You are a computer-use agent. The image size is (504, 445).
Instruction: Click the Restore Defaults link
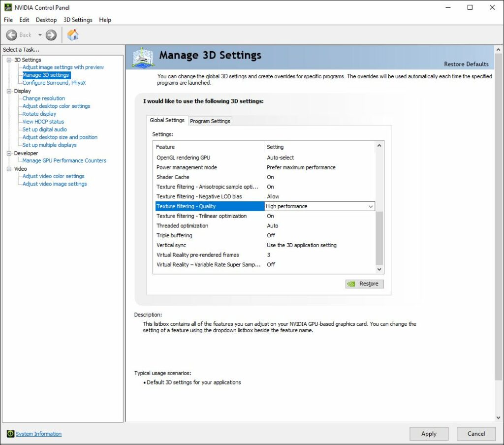466,64
